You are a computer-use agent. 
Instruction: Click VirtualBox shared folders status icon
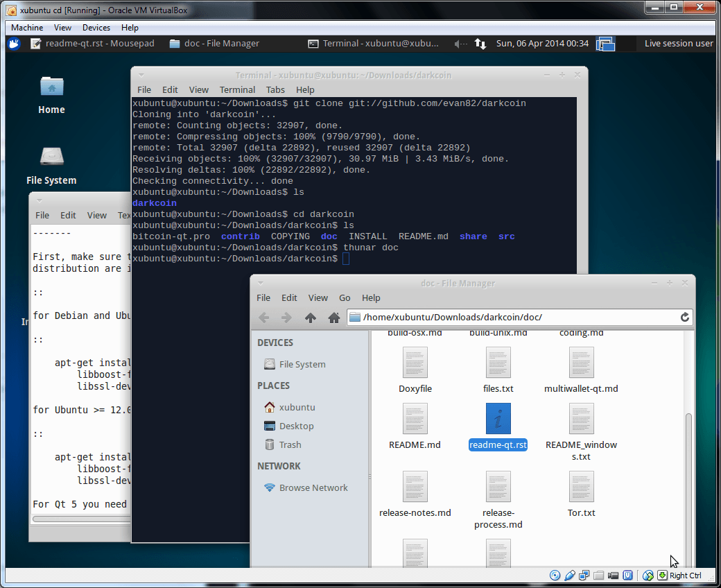coord(598,575)
